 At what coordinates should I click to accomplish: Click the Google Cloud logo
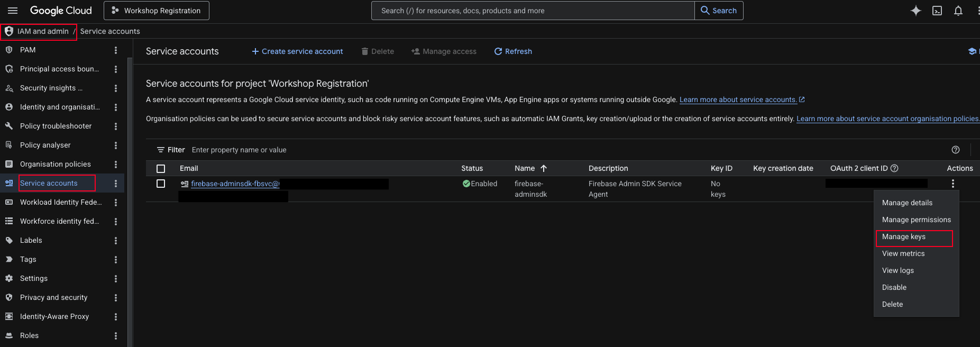61,11
